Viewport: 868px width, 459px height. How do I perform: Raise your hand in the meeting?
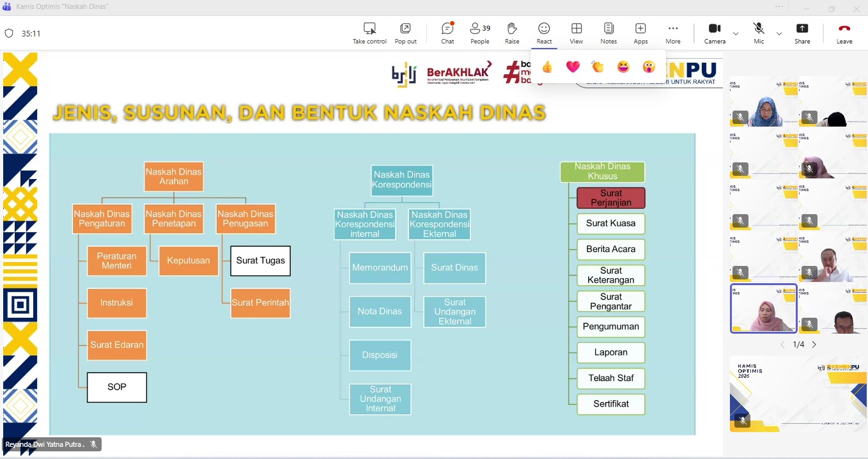coord(512,33)
